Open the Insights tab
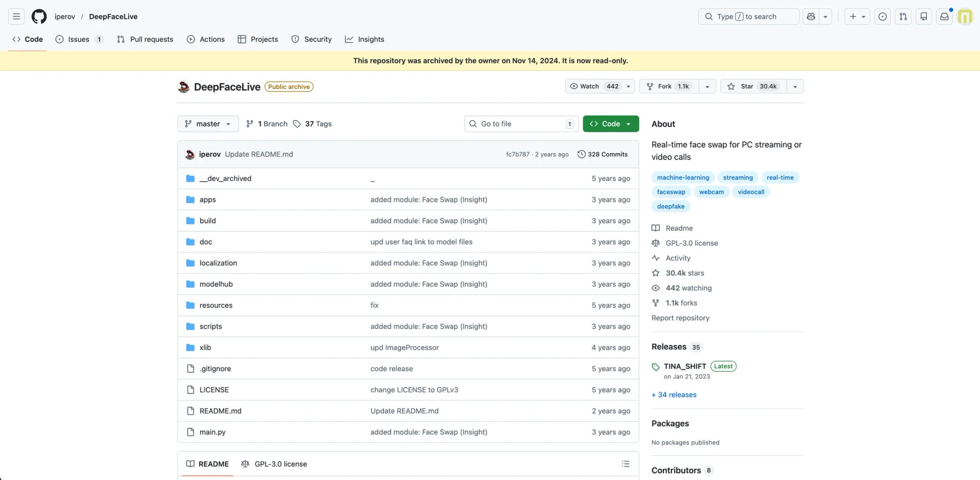Screen dimensions: 980x480 (x=365, y=39)
